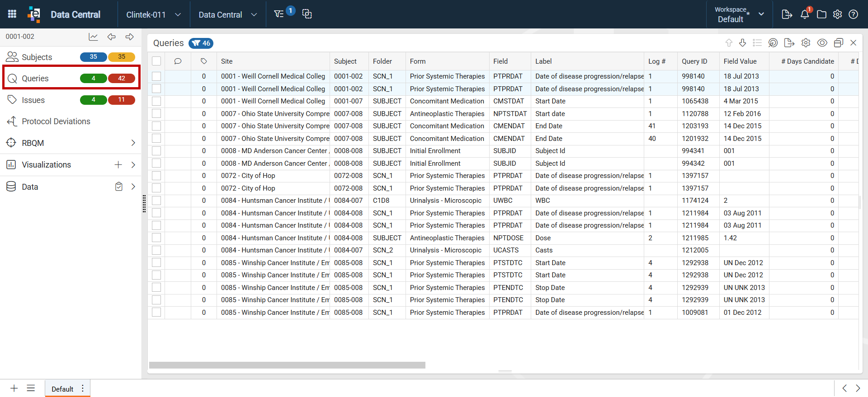This screenshot has width=868, height=397.
Task: Add a new sheet with plus icon
Action: 14,388
